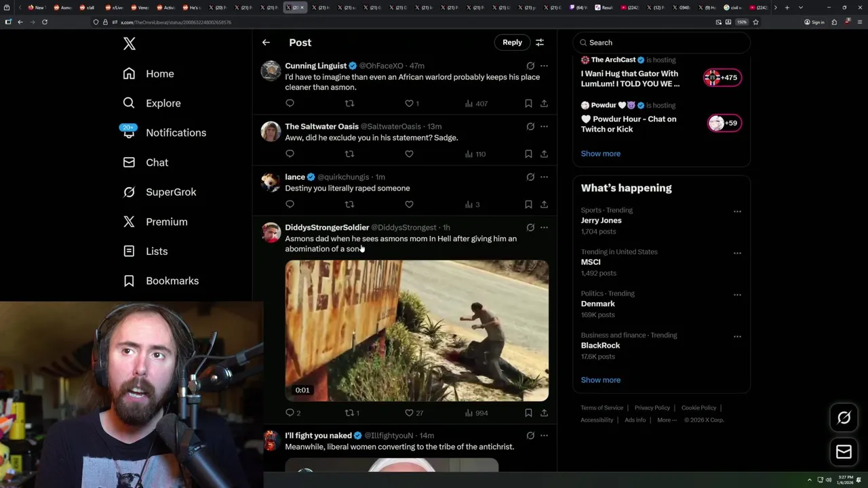Like Cunning Linguist's reply
868x488 pixels.
point(409,104)
